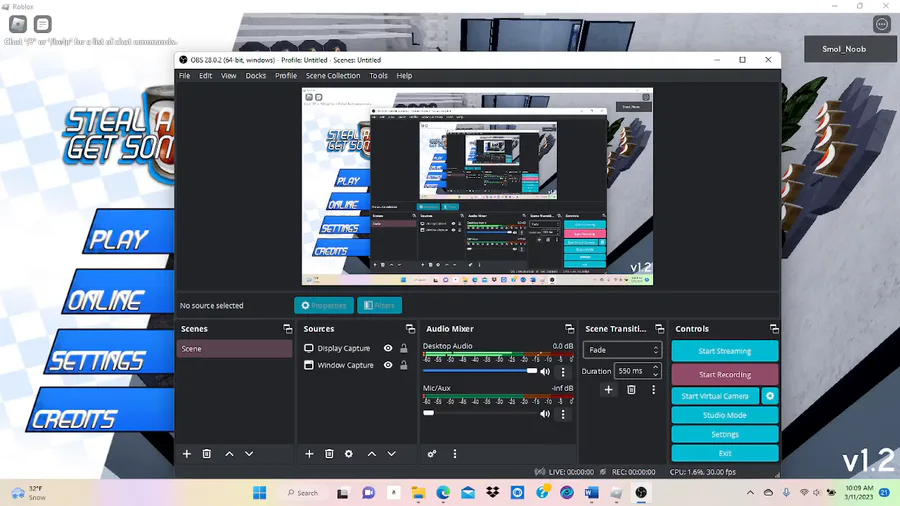Open the Profile menu
900x506 pixels.
click(x=286, y=76)
